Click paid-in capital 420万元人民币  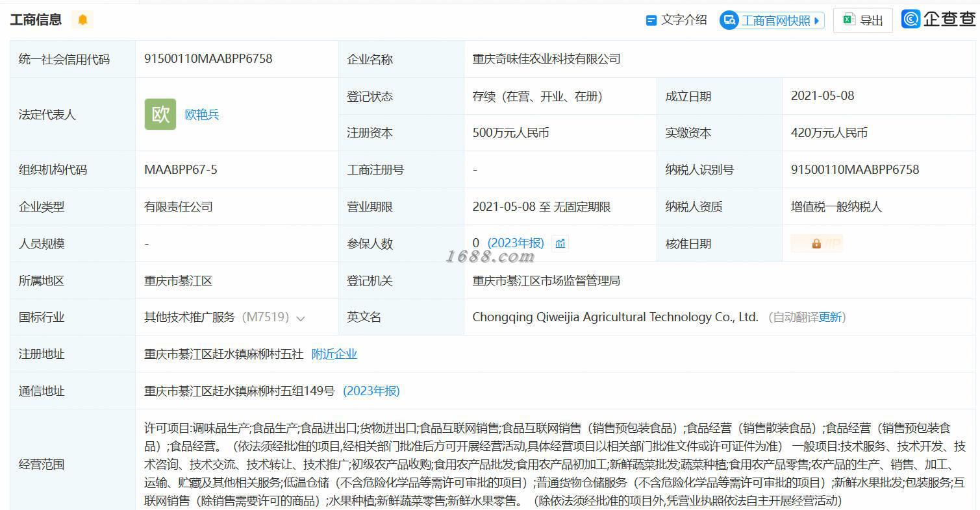point(829,133)
